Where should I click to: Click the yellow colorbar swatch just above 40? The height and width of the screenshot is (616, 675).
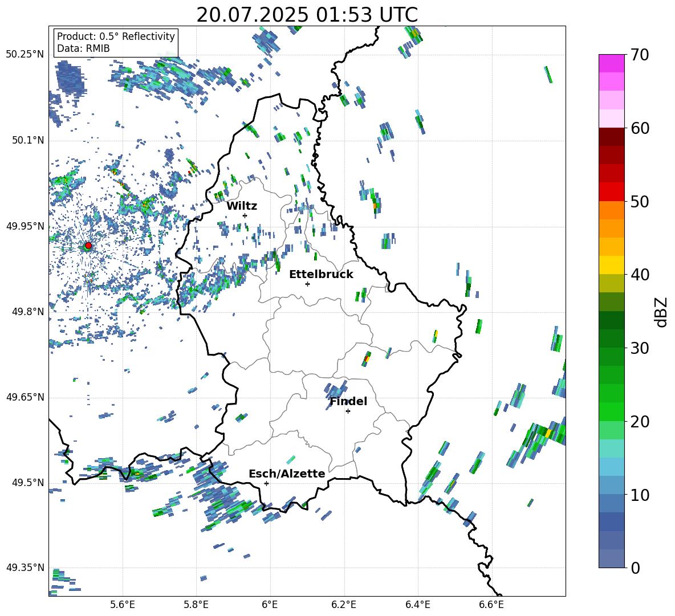point(611,265)
